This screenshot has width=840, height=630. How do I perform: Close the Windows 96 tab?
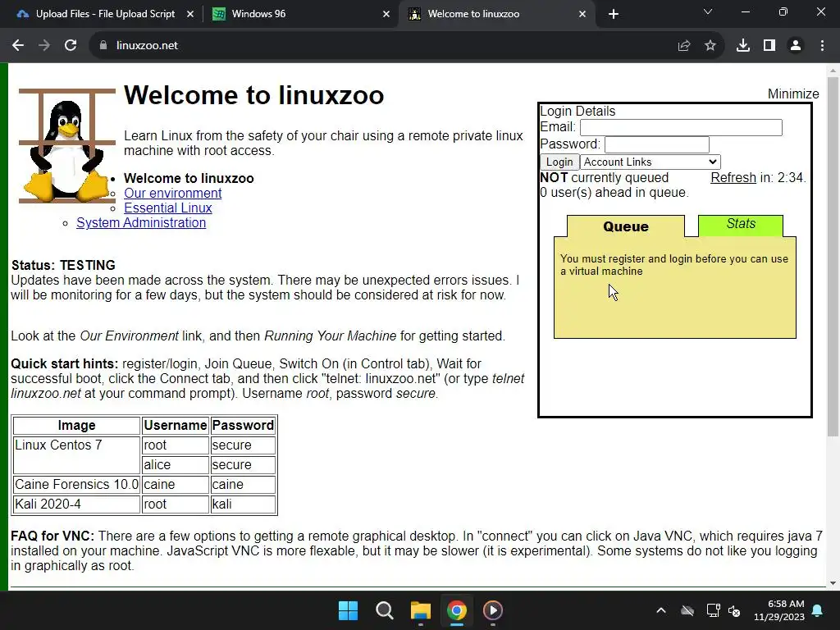pos(386,14)
